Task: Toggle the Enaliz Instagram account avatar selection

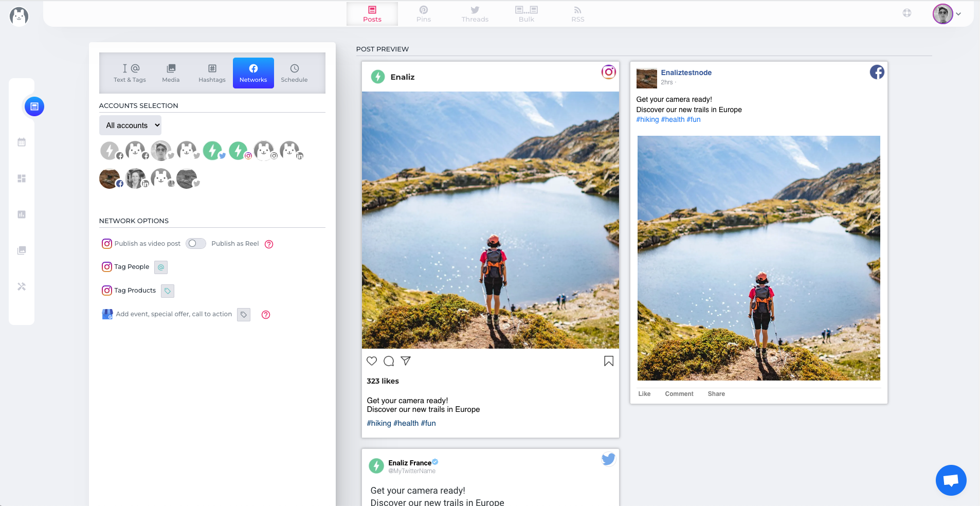Action: click(238, 150)
